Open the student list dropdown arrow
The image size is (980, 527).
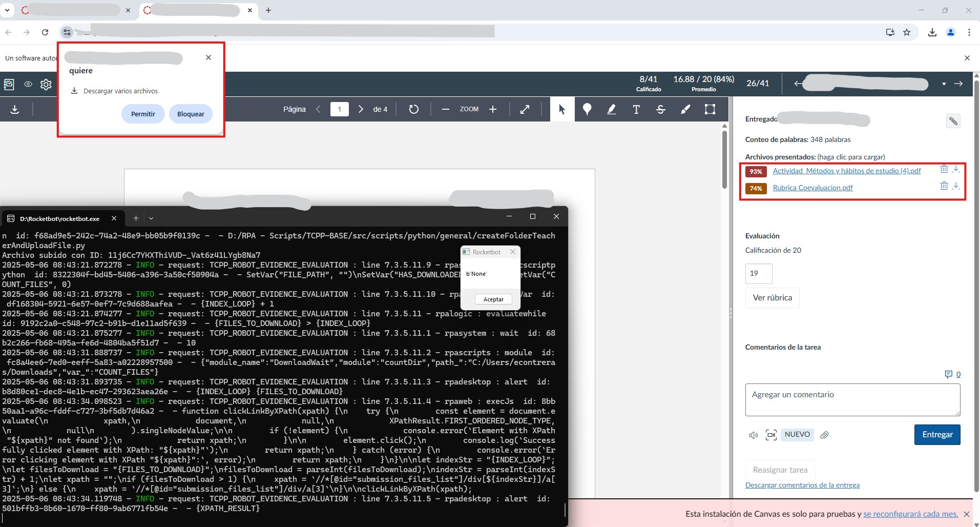click(944, 84)
